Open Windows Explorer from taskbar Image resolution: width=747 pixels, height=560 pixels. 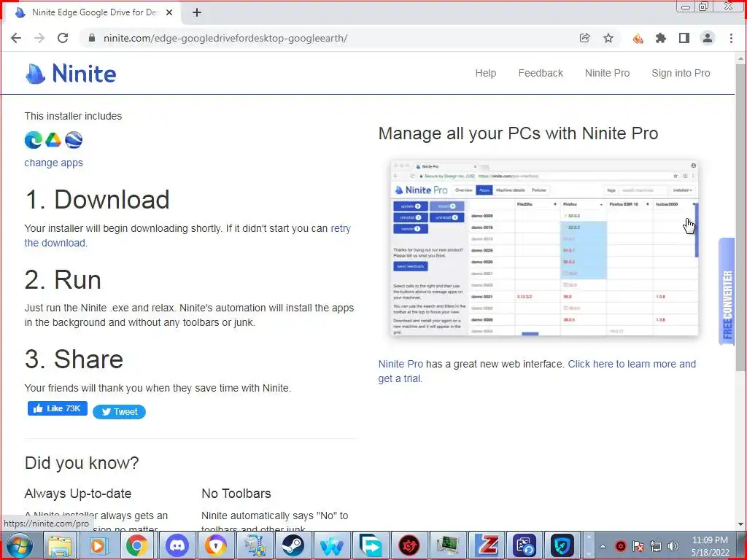point(60,545)
